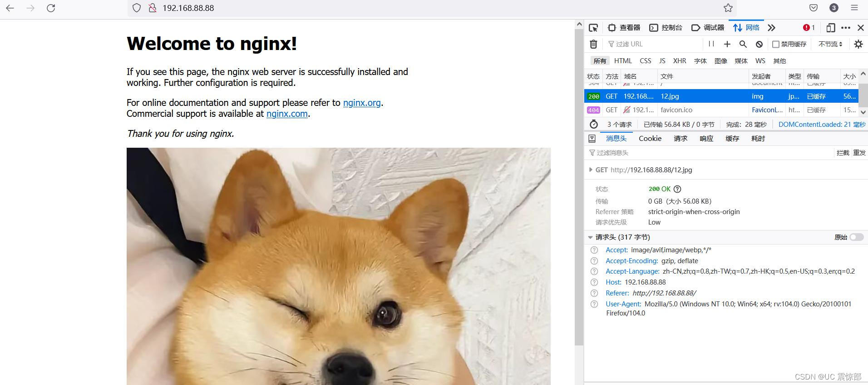
Task: Open request blocking circle-slash icon
Action: pyautogui.click(x=759, y=44)
